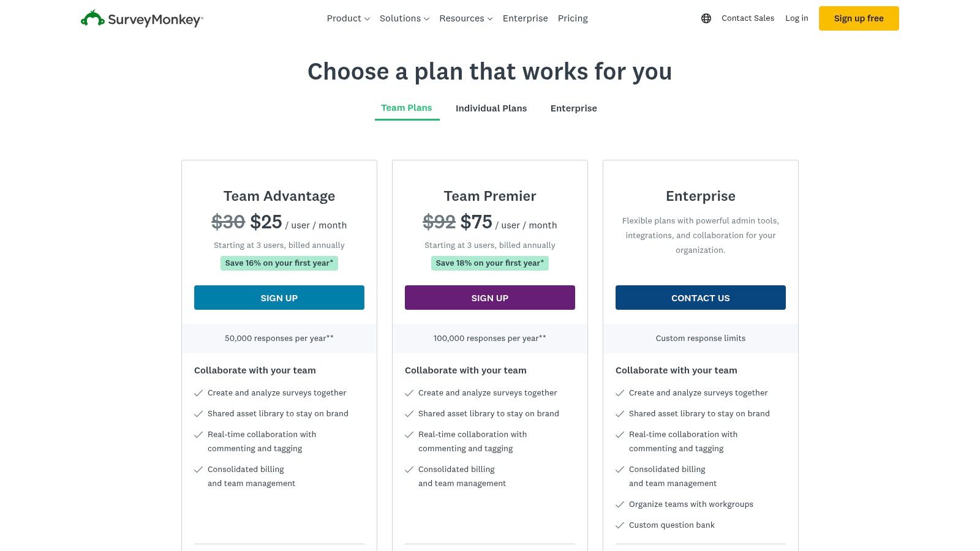Screen dimensions: 980x551
Task: Switch to the Individual Plans tab
Action: tap(491, 108)
